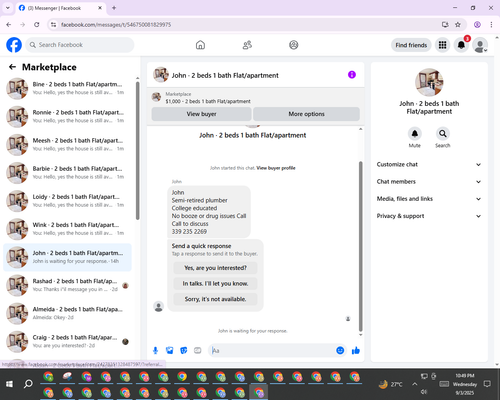Image resolution: width=500 pixels, height=400 pixels.
Task: Open the Notifications bell icon
Action: [461, 45]
